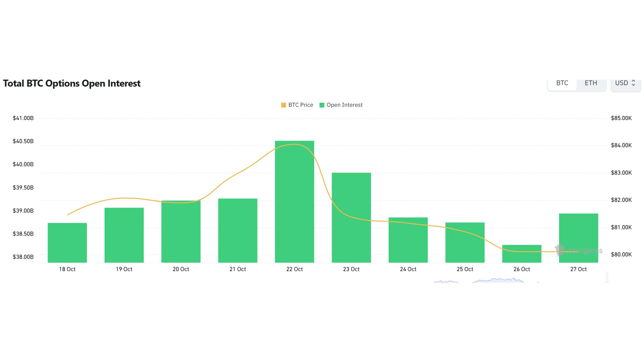The image size is (644, 362).
Task: Click the 24 Oct date label
Action: pyautogui.click(x=408, y=269)
